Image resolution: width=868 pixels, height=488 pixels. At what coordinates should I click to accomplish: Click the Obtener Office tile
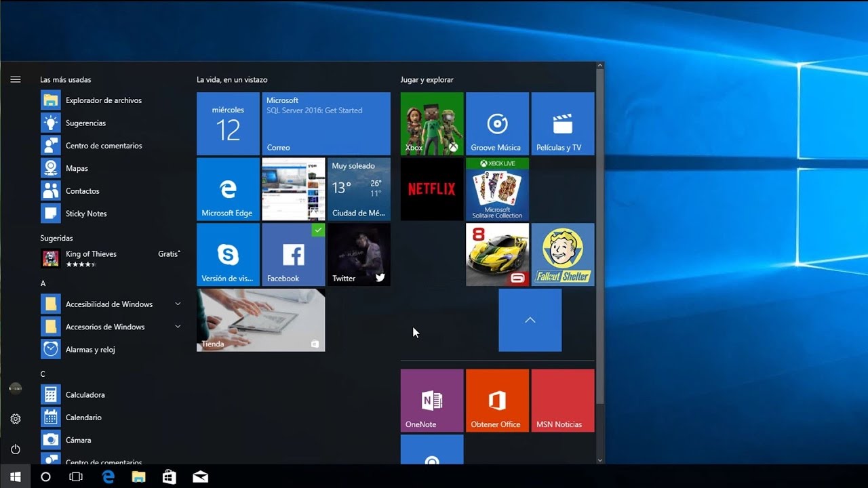click(x=497, y=401)
